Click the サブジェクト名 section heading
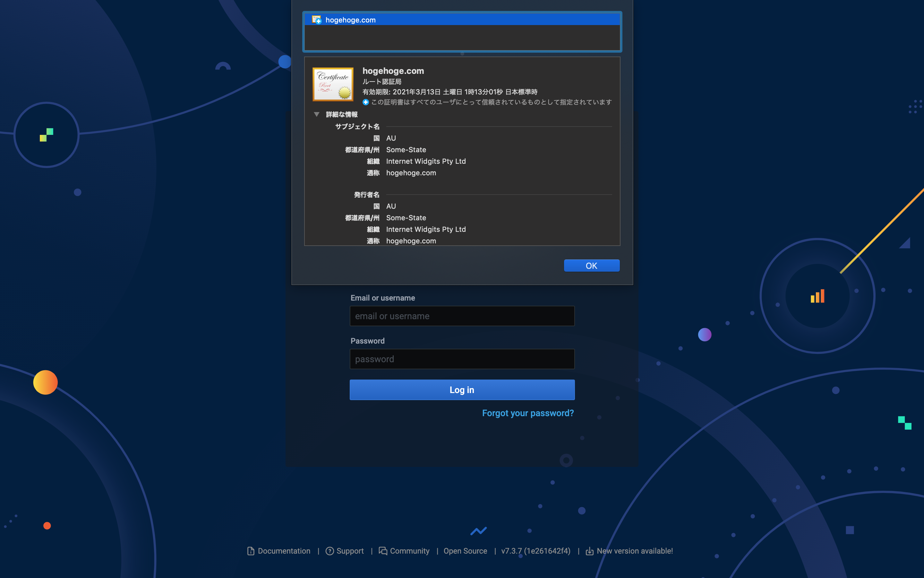 click(x=357, y=127)
